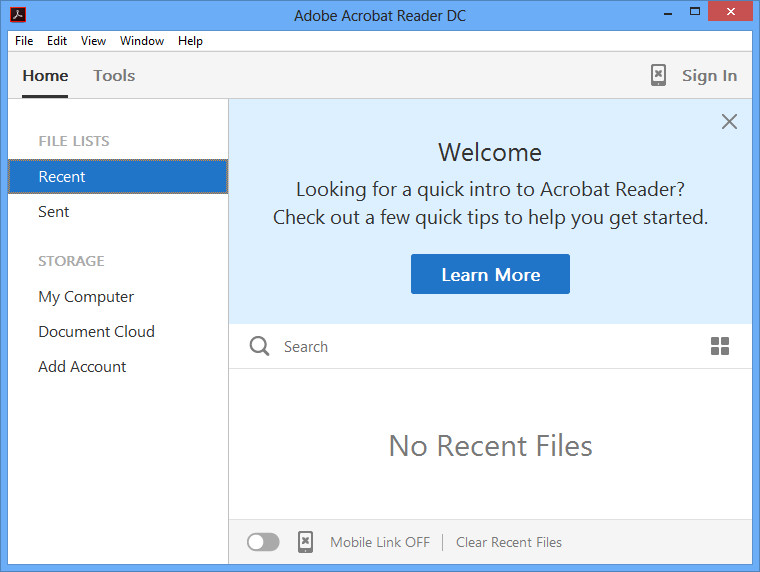Open the Help menu

click(190, 41)
